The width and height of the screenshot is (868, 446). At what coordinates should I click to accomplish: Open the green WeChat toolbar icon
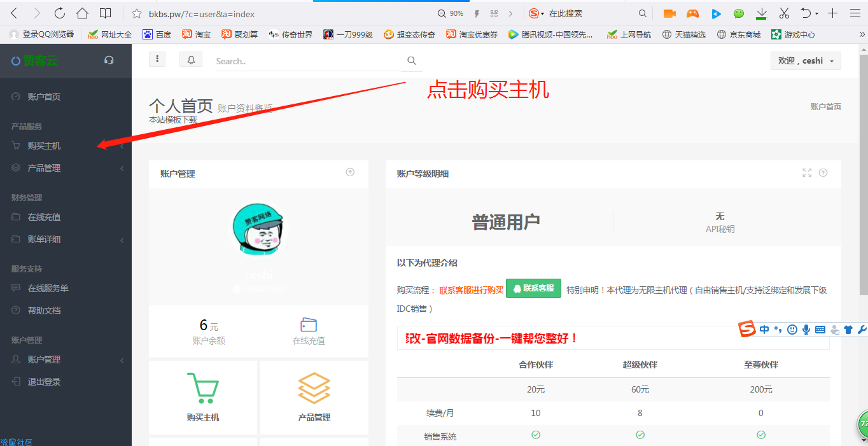[739, 13]
